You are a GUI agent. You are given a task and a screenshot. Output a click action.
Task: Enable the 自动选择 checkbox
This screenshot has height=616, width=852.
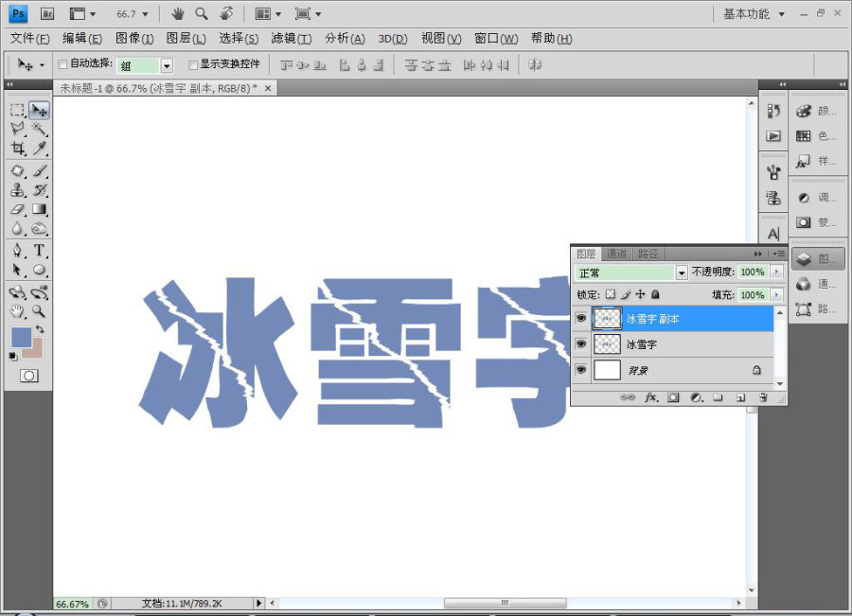click(x=62, y=64)
